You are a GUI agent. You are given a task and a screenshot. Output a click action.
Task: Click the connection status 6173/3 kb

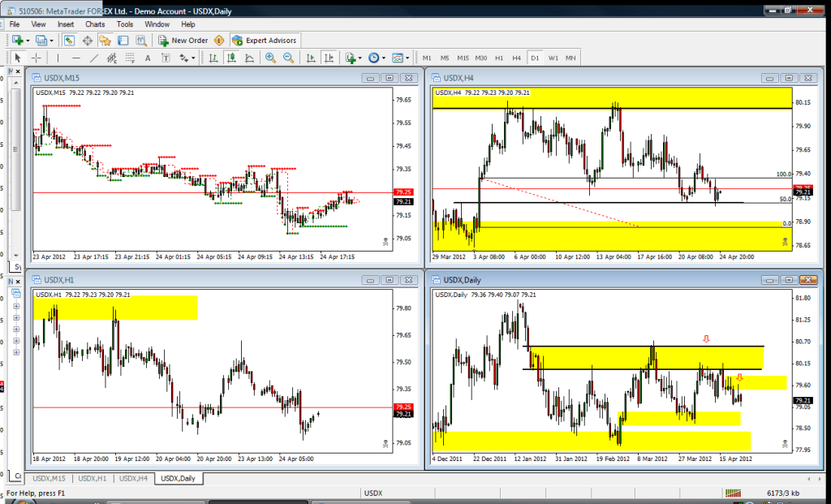click(781, 493)
